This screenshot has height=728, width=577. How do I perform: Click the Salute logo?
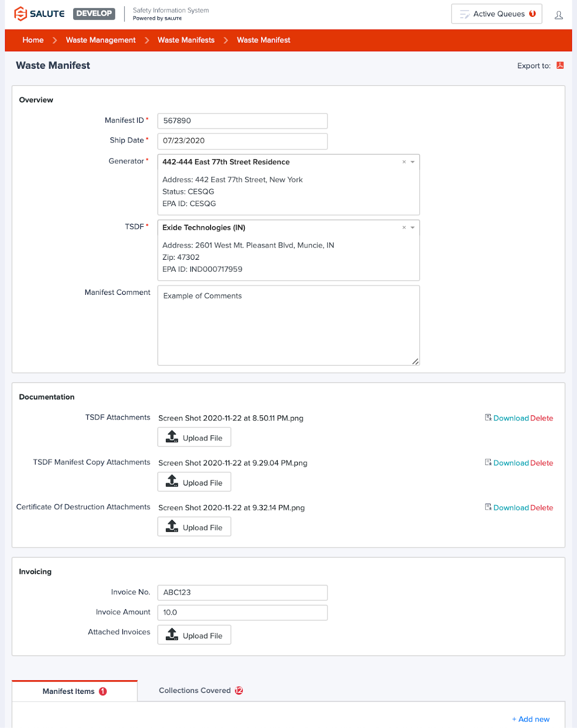(x=40, y=14)
